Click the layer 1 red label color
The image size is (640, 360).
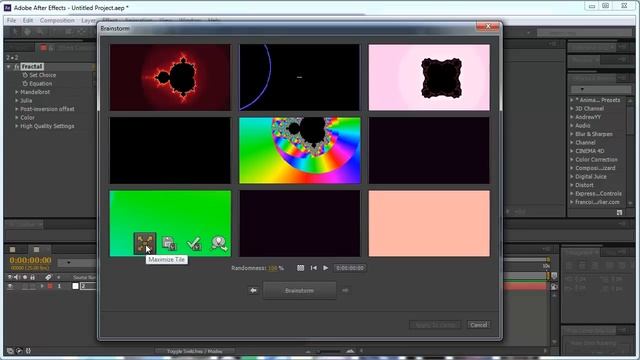(50, 287)
